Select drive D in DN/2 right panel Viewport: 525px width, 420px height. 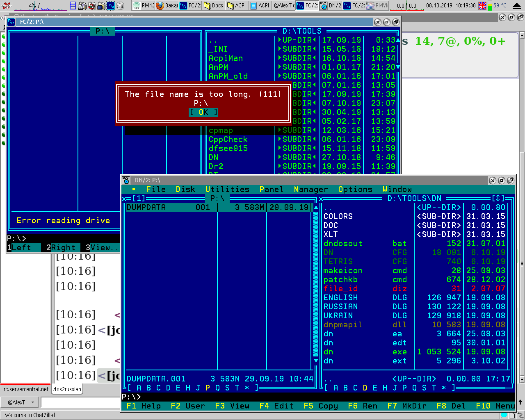(x=365, y=388)
